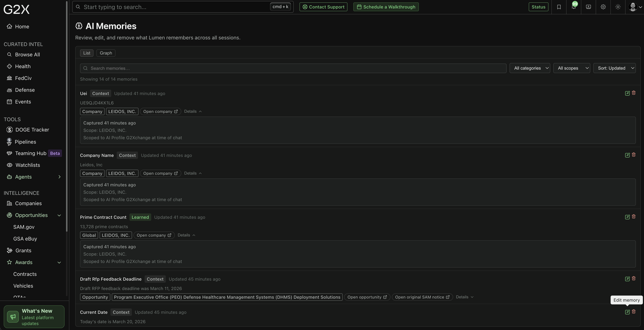Click the feedback screen icon in top bar

[x=588, y=7]
